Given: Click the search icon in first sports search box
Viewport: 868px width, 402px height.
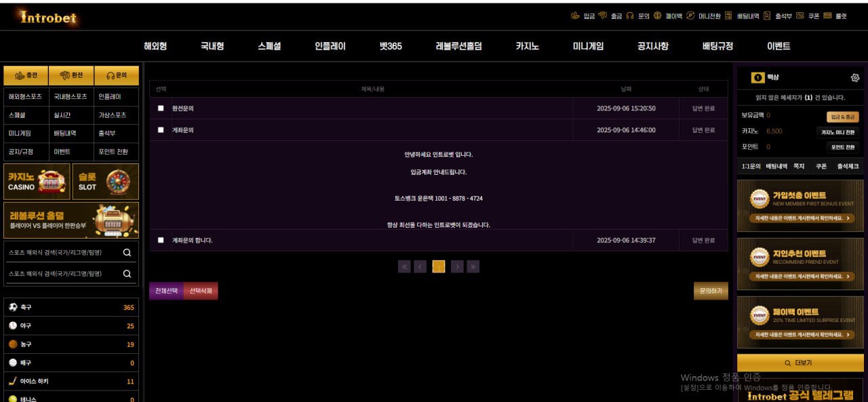Looking at the screenshot, I should click(x=127, y=253).
